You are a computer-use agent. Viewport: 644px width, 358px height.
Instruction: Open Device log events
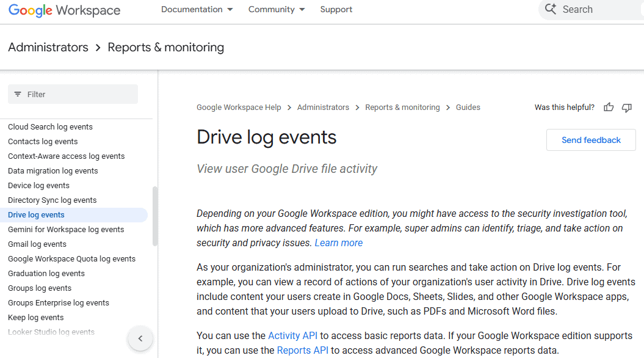coord(38,185)
